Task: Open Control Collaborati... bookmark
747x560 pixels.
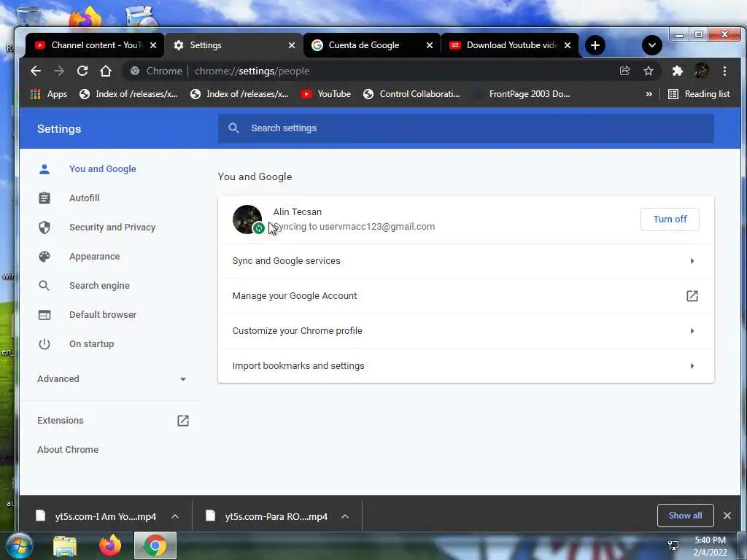Action: click(x=411, y=94)
